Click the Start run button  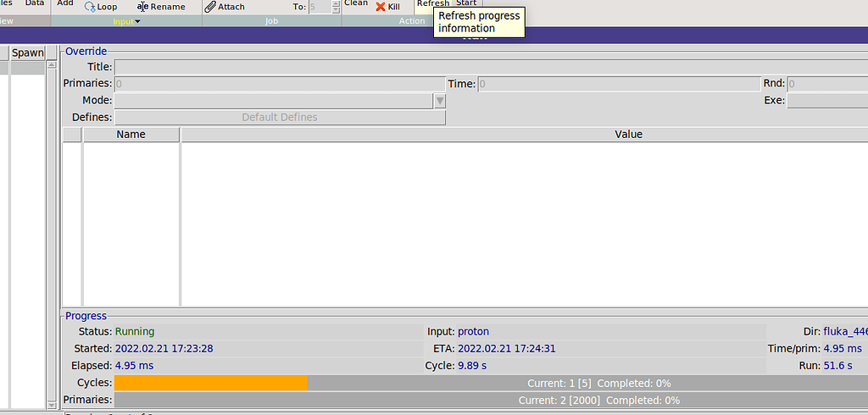click(466, 3)
